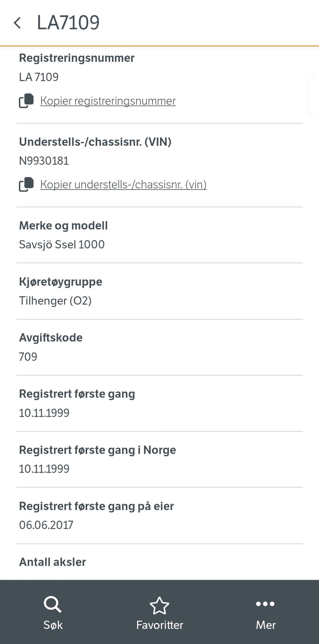Viewport: 319px width, 644px height.
Task: Open Kopier registreringsnummer link
Action: click(x=108, y=101)
